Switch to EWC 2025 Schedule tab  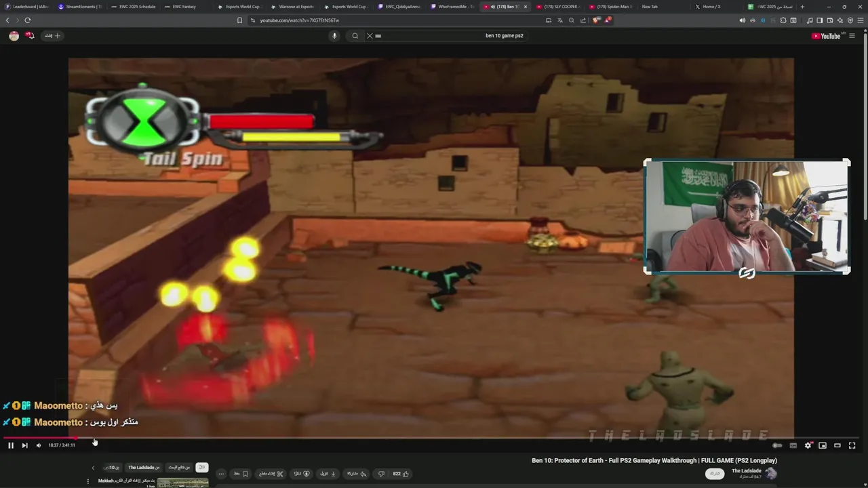[134, 7]
